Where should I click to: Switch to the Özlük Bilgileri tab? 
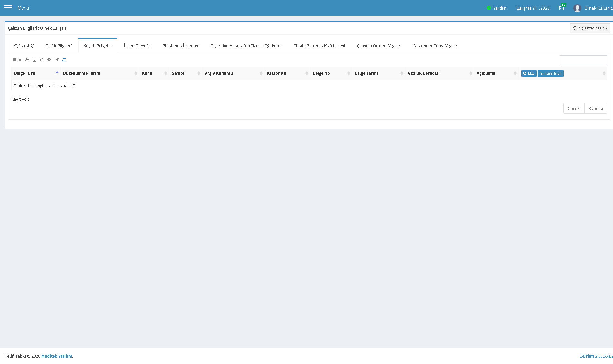[x=58, y=46]
